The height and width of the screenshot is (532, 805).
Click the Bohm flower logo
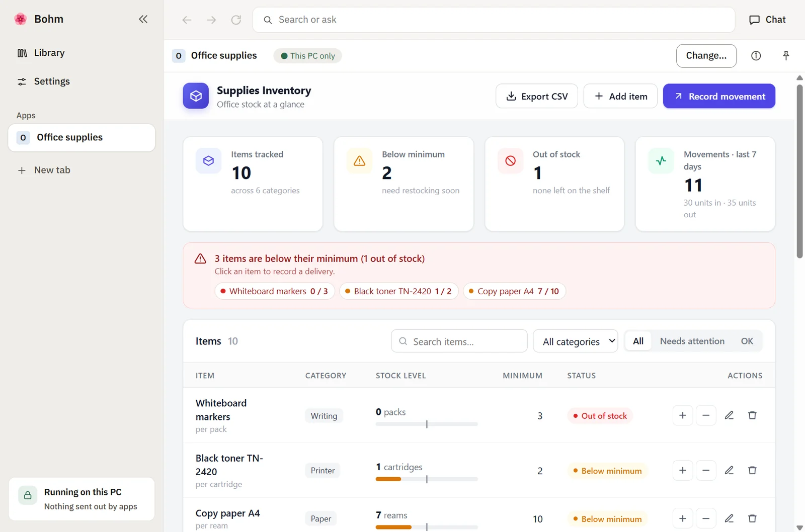coord(21,19)
